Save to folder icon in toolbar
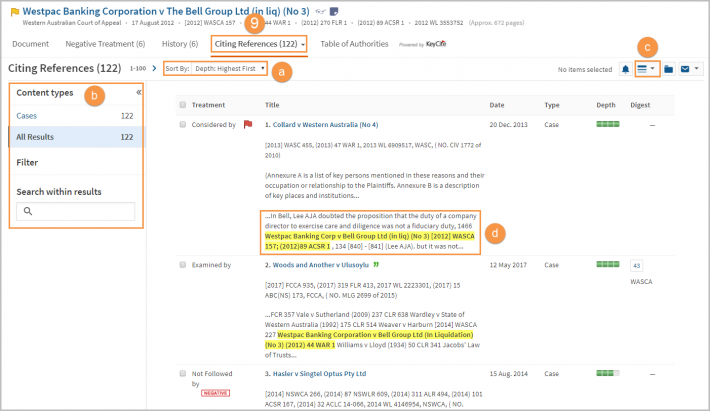This screenshot has width=710, height=411. tap(668, 69)
